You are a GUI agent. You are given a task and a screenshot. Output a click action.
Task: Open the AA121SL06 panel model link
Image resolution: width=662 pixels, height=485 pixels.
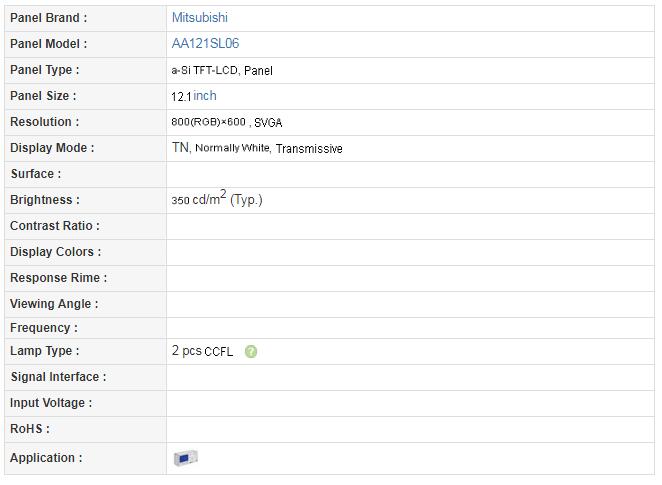(205, 43)
